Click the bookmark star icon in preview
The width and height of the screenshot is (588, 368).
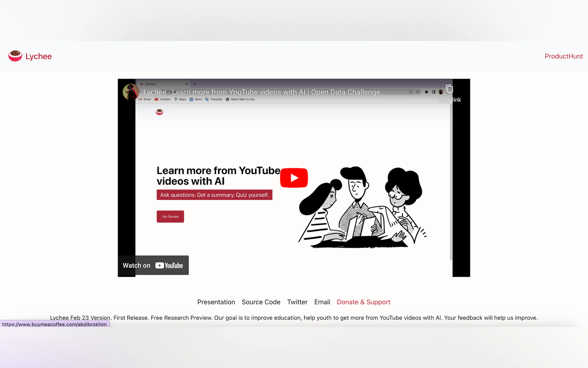(x=418, y=92)
